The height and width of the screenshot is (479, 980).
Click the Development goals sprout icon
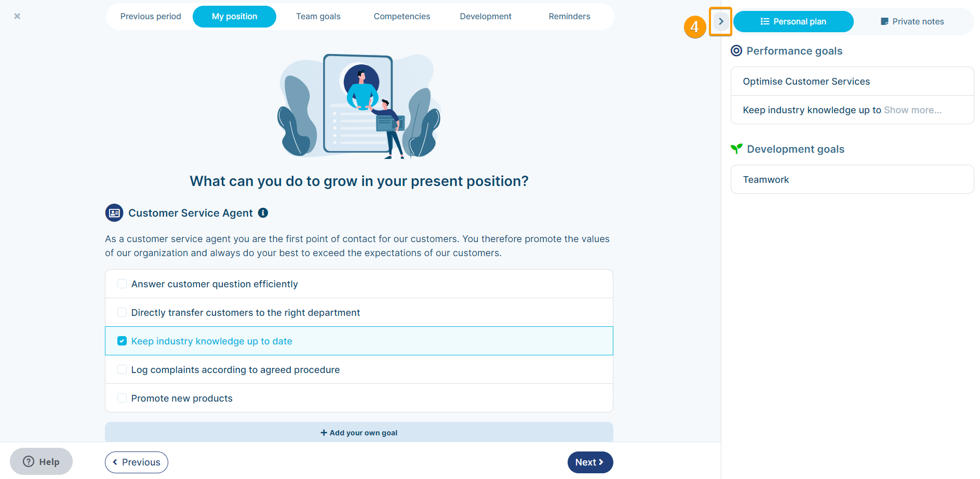pos(736,149)
